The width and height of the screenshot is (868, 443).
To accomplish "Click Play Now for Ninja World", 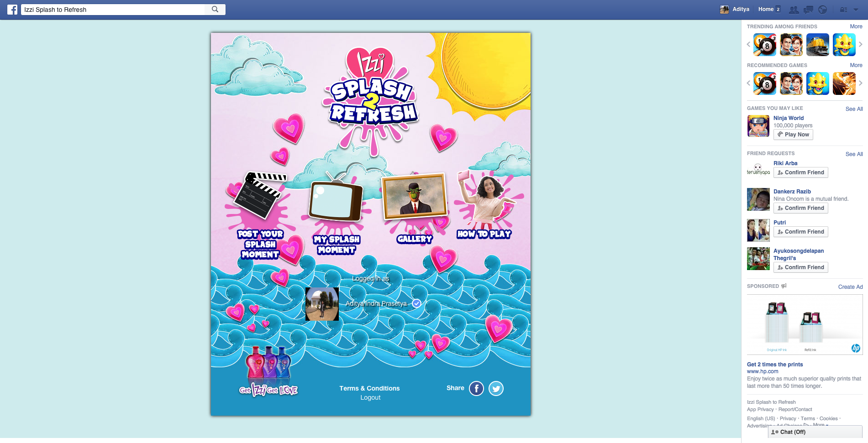I will coord(793,135).
